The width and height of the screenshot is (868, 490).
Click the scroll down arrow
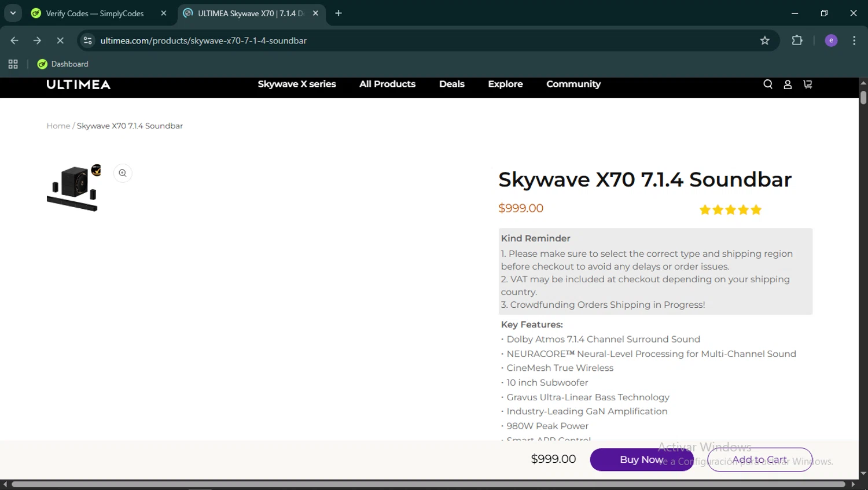click(x=863, y=474)
